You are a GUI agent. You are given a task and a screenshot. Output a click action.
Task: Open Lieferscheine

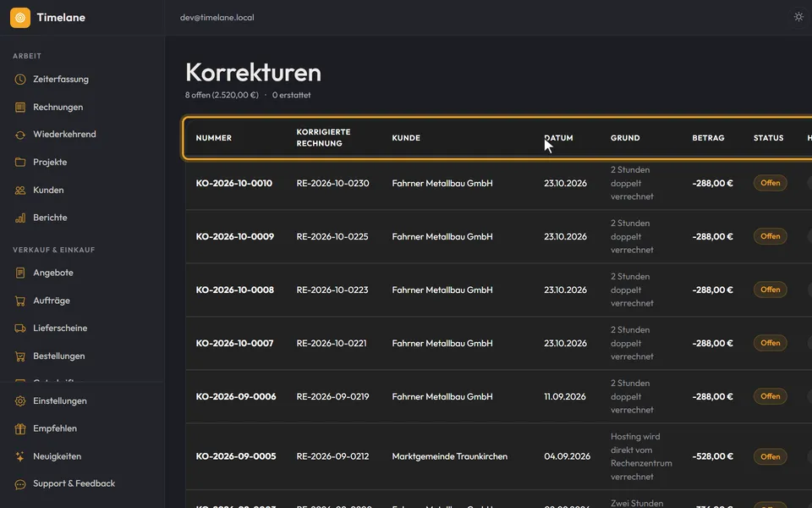pyautogui.click(x=60, y=329)
